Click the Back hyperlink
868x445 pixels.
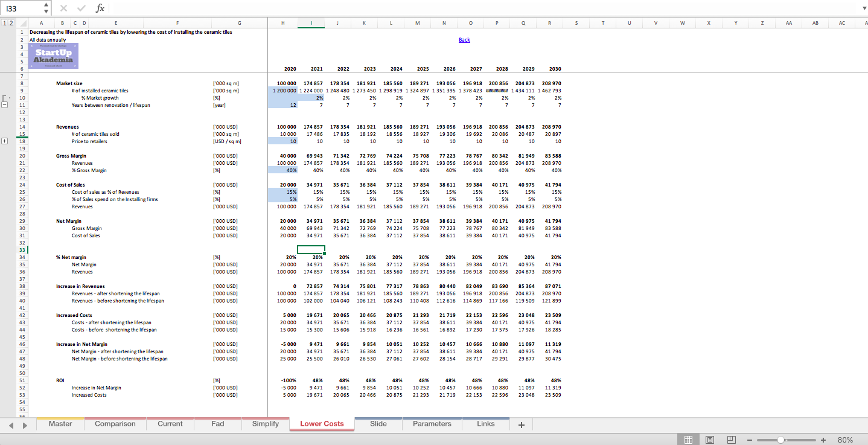point(464,40)
